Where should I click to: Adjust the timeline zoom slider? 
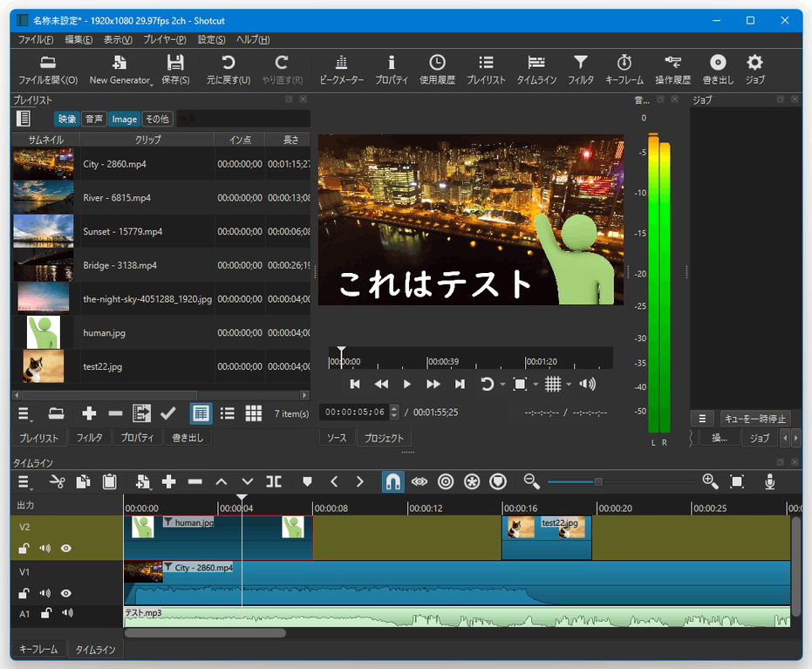click(x=597, y=481)
